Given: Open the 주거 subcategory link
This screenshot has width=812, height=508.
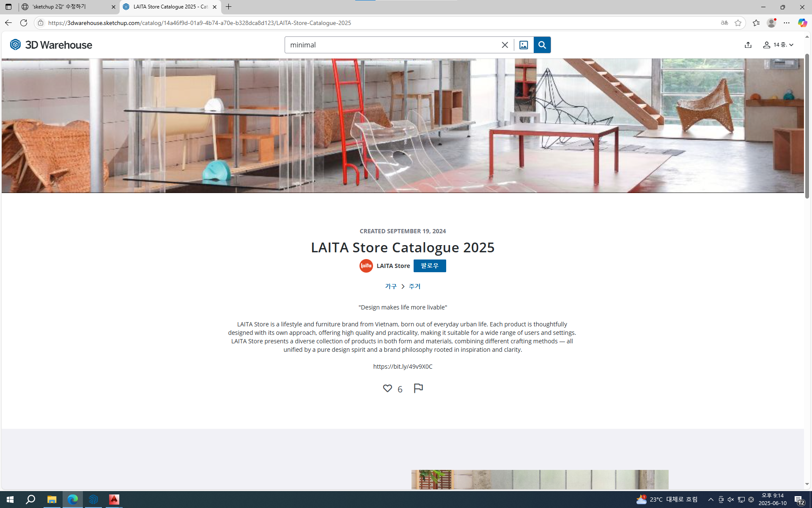Looking at the screenshot, I should click(x=414, y=287).
